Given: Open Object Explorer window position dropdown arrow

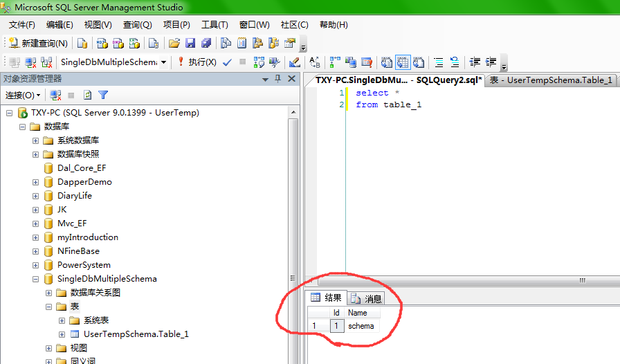Looking at the screenshot, I should click(x=265, y=80).
